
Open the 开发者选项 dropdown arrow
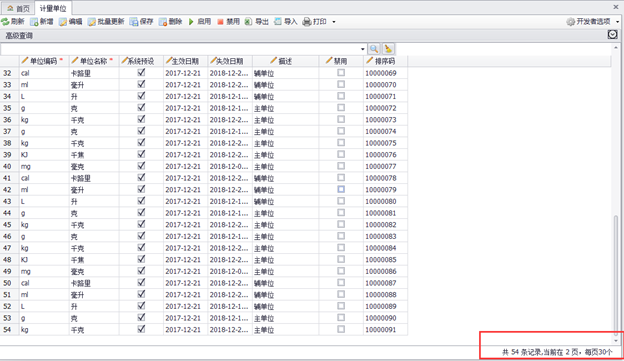pos(618,22)
